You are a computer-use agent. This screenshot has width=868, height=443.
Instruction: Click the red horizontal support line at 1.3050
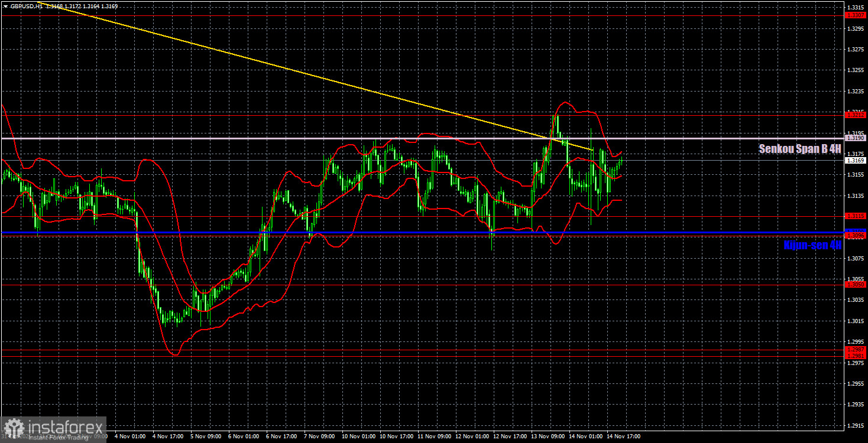pyautogui.click(x=414, y=284)
